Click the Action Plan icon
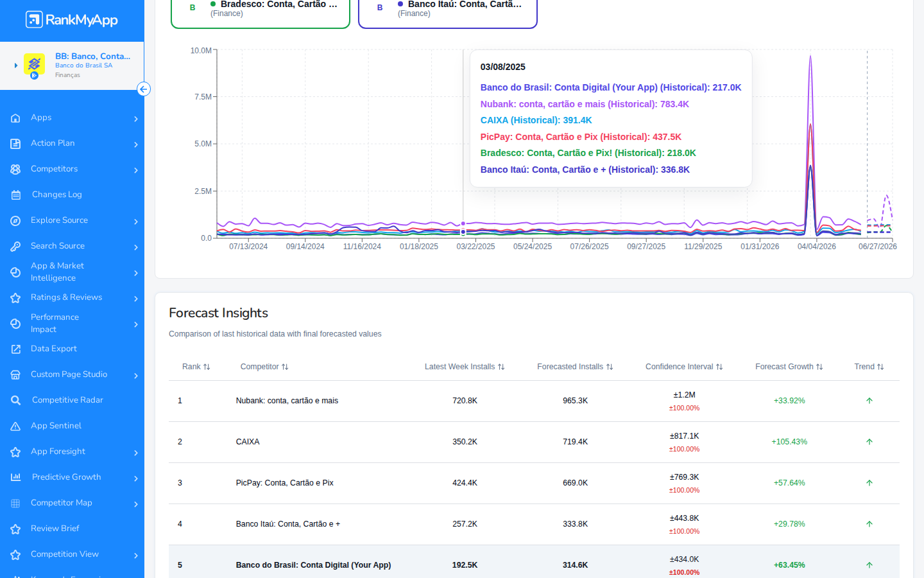The height and width of the screenshot is (578, 924). coord(15,144)
